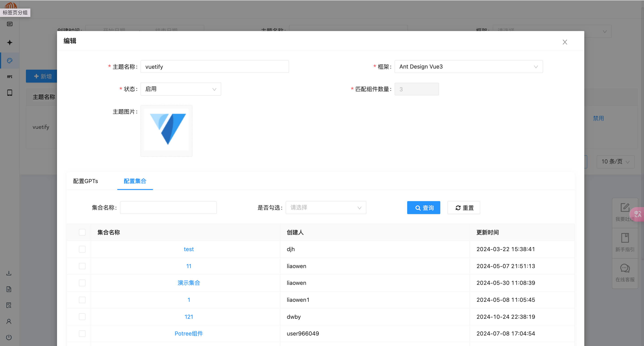Check the box for the test collection
This screenshot has height=346, width=644.
tap(82, 249)
